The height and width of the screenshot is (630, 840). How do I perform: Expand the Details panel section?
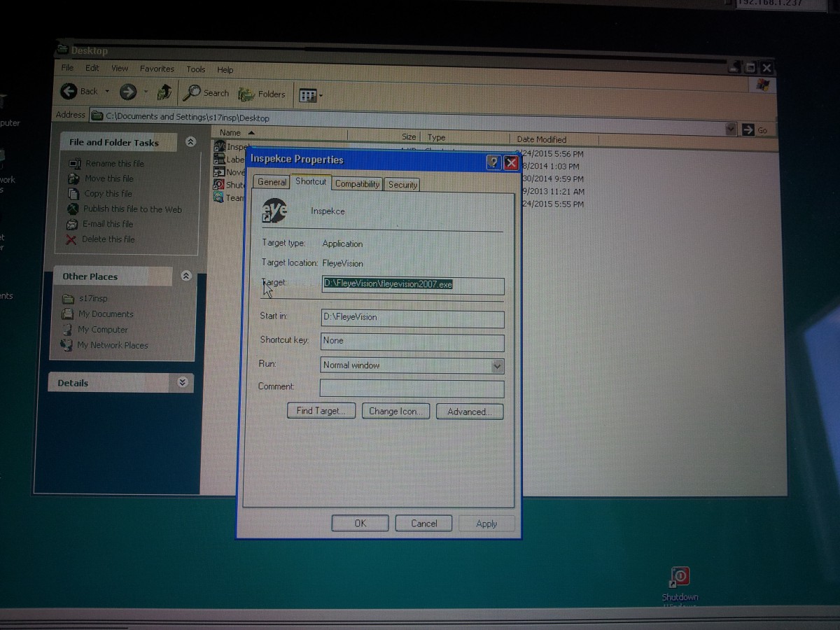coord(183,382)
